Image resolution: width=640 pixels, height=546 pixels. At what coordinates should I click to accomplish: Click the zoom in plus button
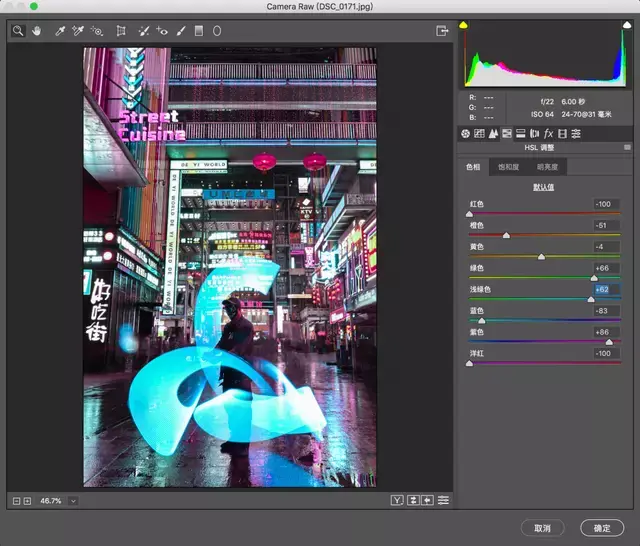click(x=27, y=501)
